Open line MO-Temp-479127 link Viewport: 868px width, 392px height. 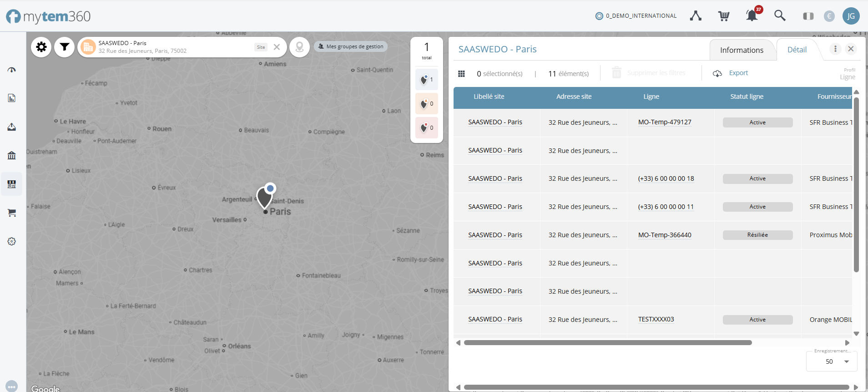point(665,122)
